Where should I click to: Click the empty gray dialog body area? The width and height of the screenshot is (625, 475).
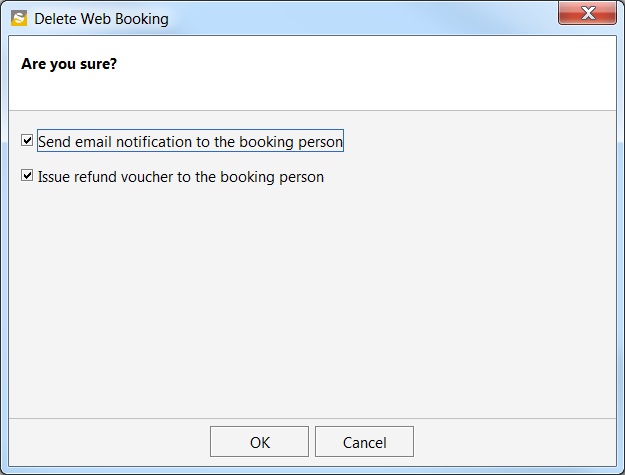pos(312,299)
